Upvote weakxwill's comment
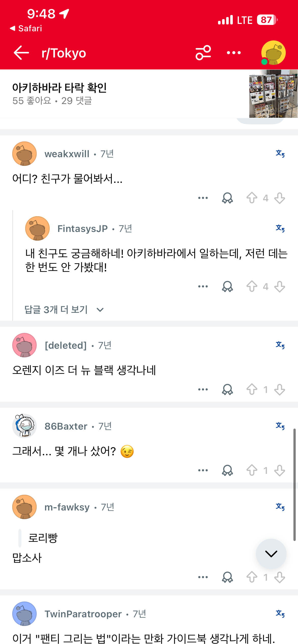 point(252,198)
